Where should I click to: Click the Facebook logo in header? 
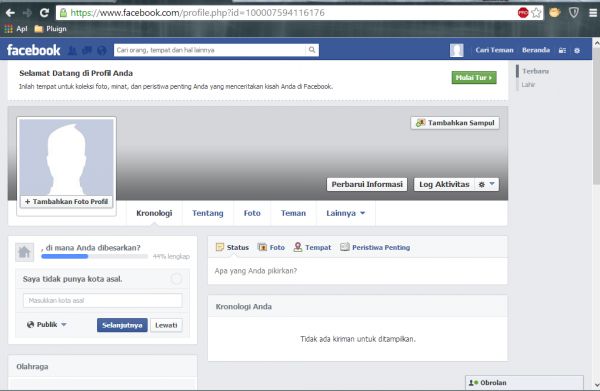click(x=34, y=50)
